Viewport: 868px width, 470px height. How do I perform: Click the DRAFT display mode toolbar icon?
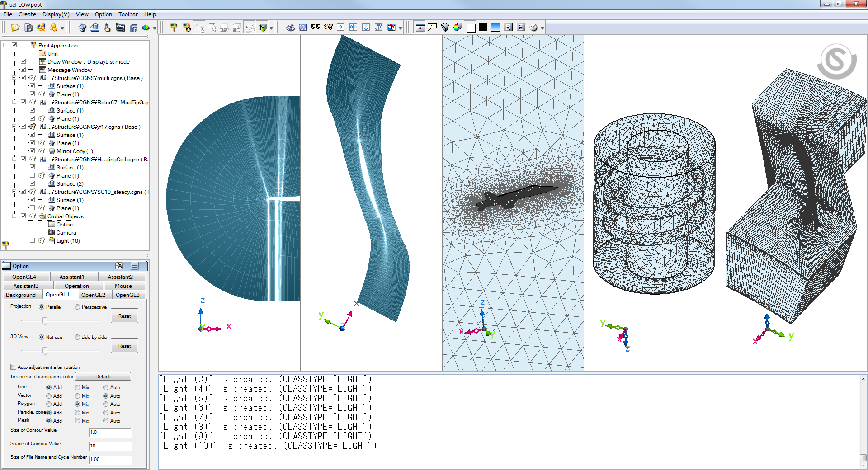coord(224,28)
